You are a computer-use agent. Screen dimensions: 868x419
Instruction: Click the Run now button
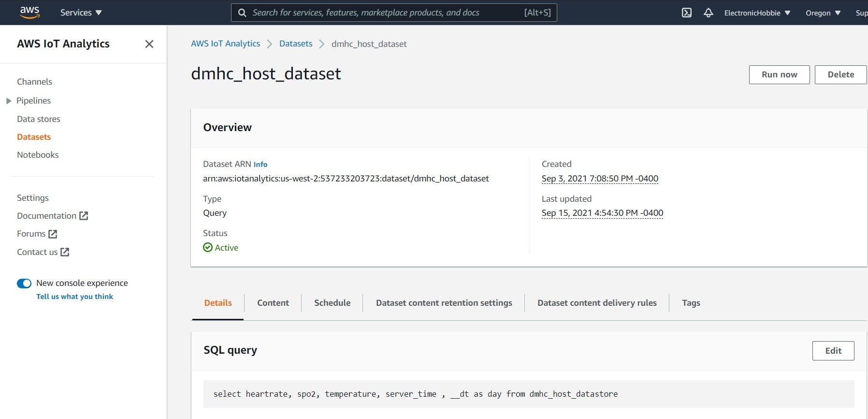tap(780, 75)
